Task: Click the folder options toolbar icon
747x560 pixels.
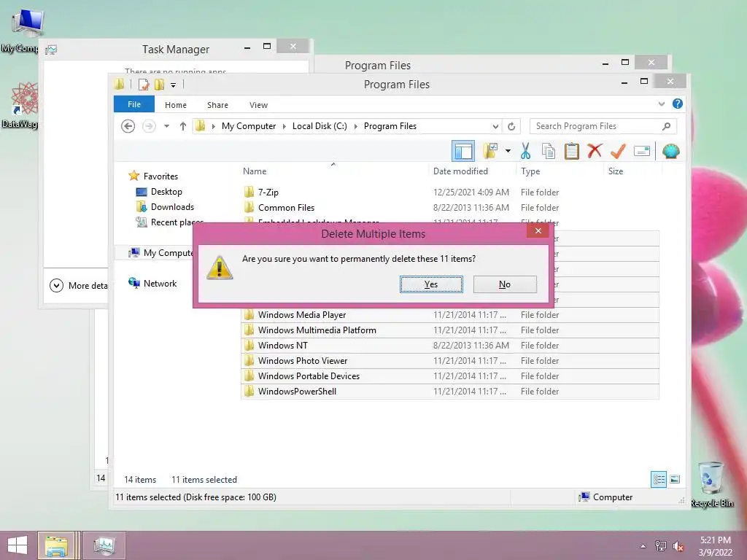Action: pos(490,151)
